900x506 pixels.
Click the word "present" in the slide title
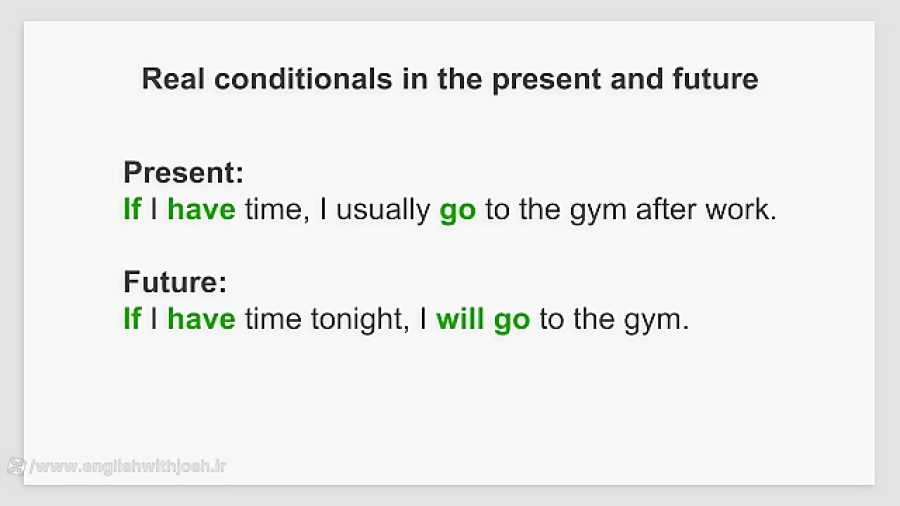[x=546, y=80]
